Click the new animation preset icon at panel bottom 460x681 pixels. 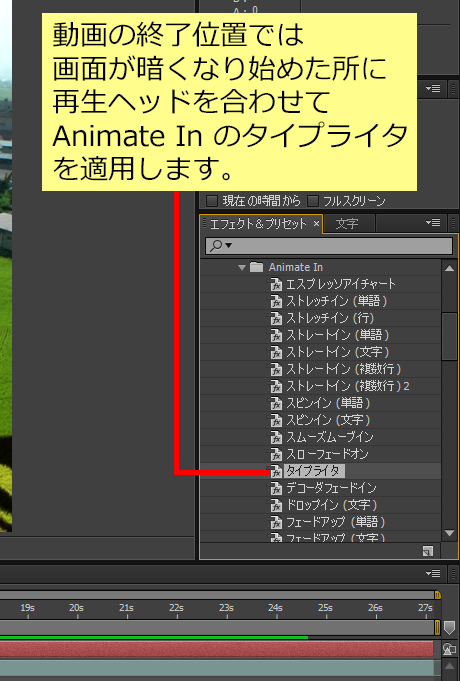[428, 551]
